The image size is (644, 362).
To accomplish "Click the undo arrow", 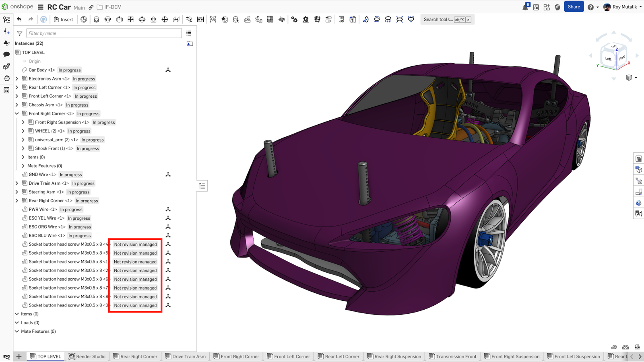I will click(x=19, y=19).
